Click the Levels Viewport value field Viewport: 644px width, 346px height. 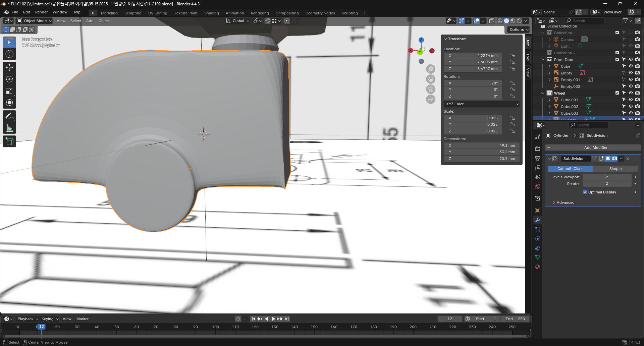pyautogui.click(x=607, y=177)
